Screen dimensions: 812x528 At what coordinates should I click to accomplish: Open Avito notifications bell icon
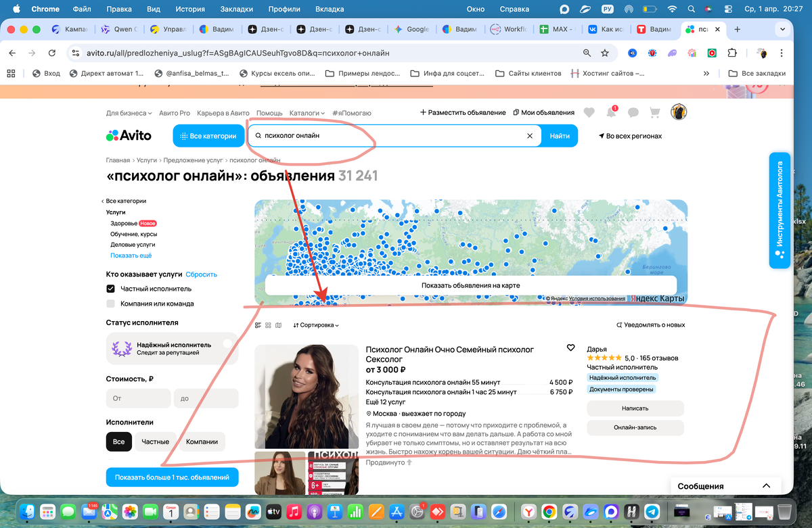coord(611,113)
